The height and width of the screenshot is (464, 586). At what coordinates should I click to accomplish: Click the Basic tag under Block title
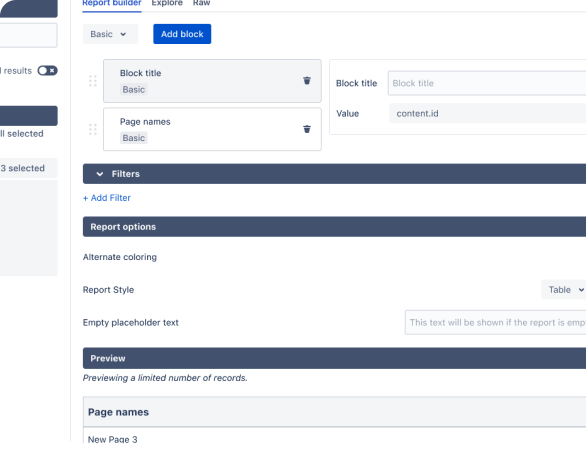[x=134, y=89]
